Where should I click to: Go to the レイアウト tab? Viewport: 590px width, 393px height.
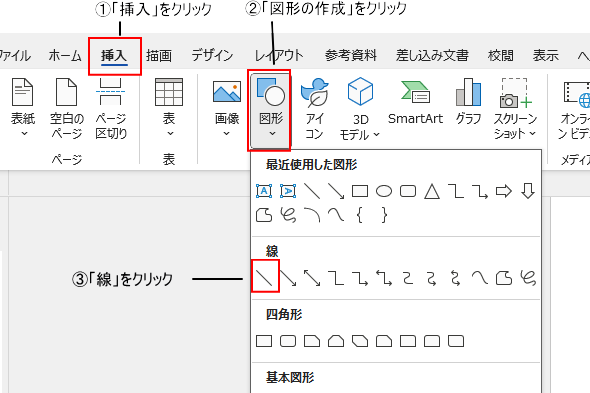coord(279,56)
